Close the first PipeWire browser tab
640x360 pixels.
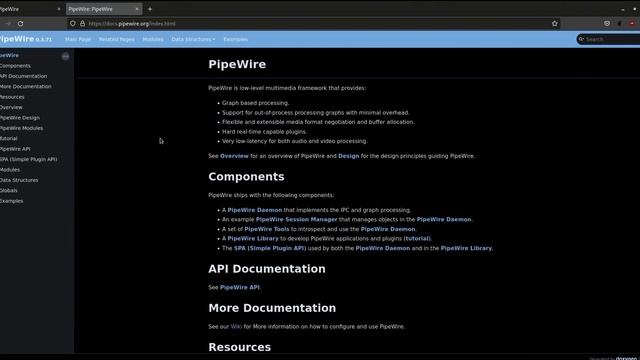(x=59, y=9)
